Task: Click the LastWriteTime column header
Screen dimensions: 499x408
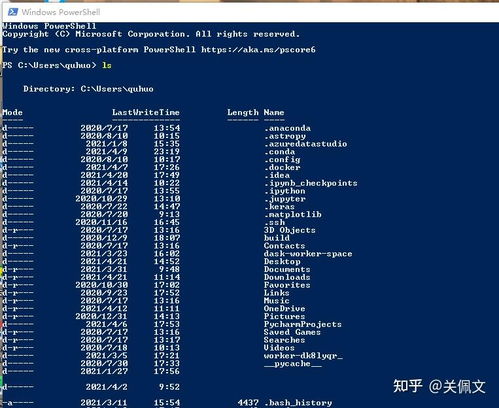Action: coord(146,112)
